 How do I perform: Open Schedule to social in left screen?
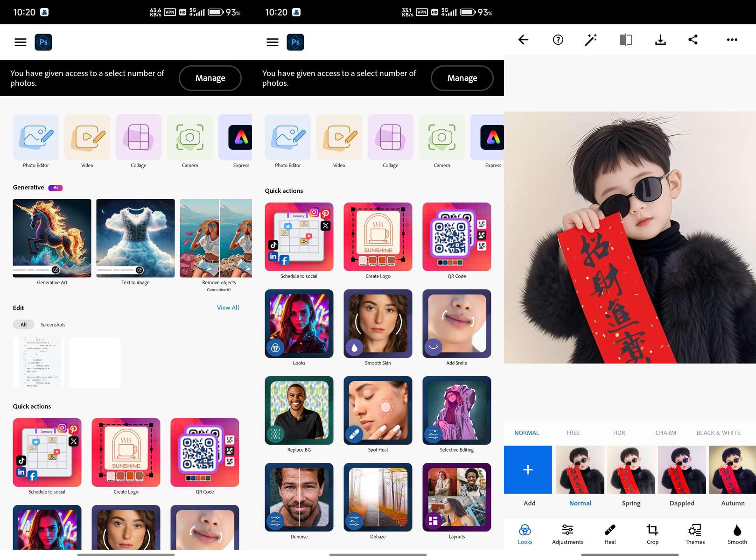(x=47, y=452)
